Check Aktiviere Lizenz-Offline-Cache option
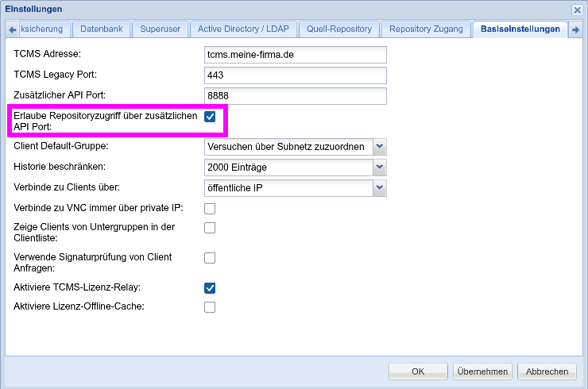 (210, 307)
